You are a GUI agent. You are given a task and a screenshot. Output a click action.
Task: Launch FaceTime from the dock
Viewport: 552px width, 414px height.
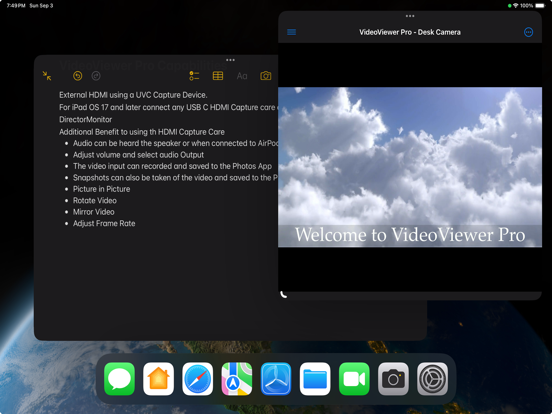tap(354, 379)
